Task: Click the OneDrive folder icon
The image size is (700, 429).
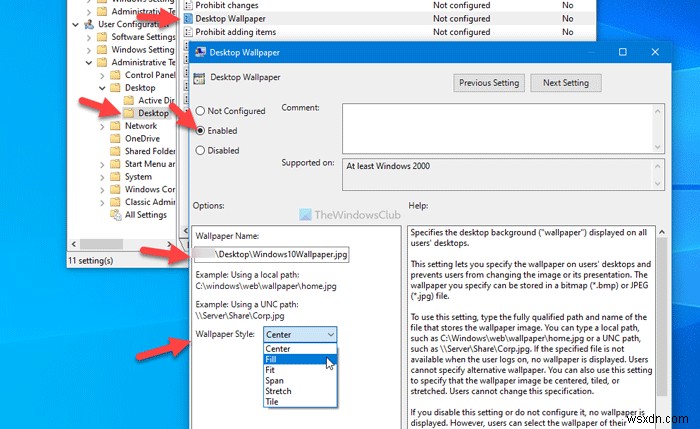Action: (x=116, y=138)
